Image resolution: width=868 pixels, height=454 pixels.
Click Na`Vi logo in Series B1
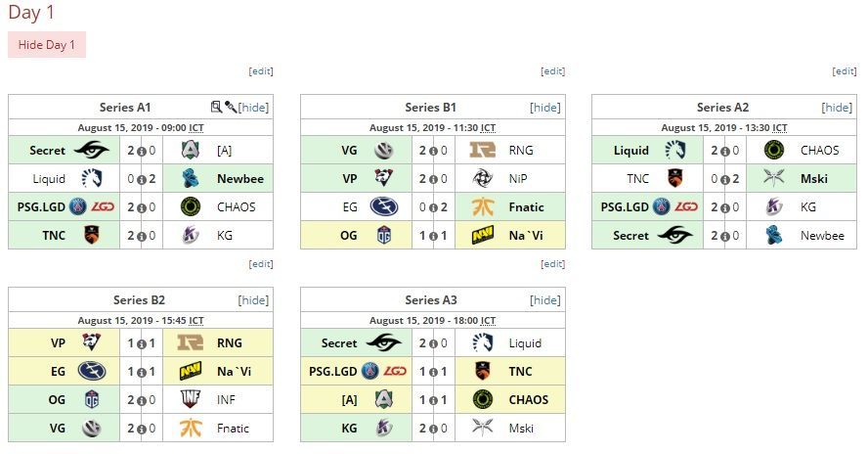[x=483, y=236]
